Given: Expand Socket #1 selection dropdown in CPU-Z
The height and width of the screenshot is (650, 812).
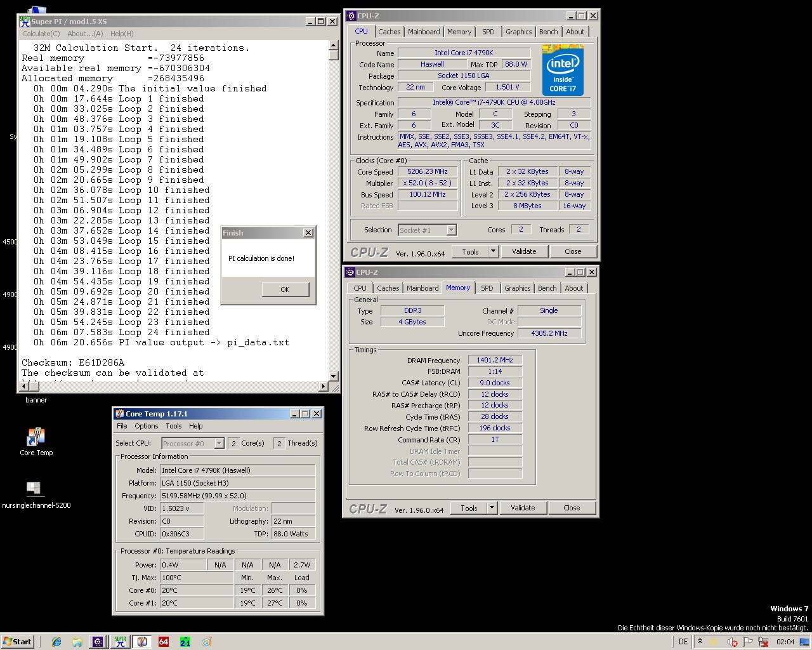Looking at the screenshot, I should click(451, 230).
